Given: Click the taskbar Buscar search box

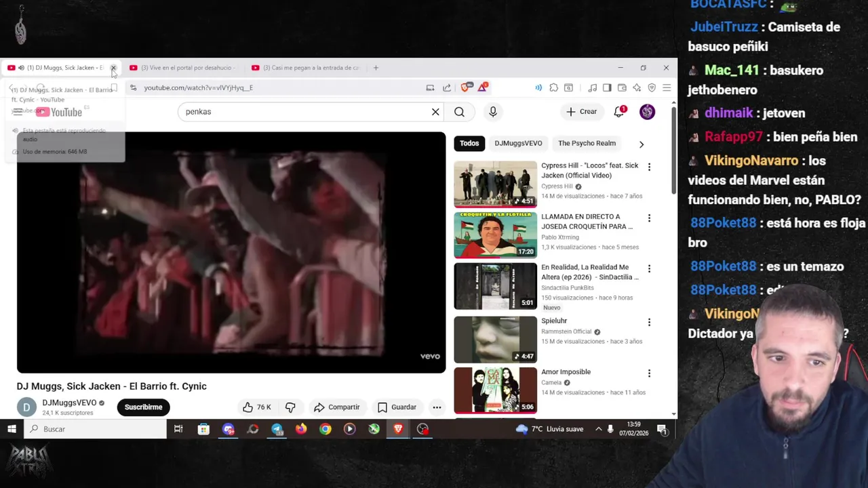Looking at the screenshot, I should [95, 429].
